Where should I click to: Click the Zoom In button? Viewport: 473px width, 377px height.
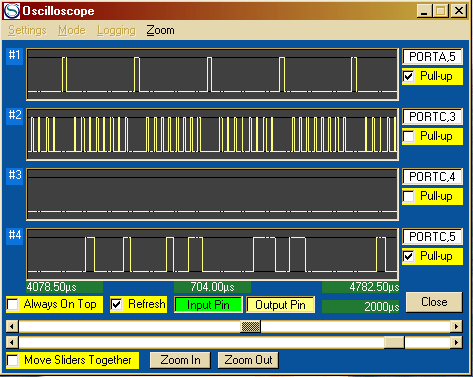pyautogui.click(x=180, y=360)
